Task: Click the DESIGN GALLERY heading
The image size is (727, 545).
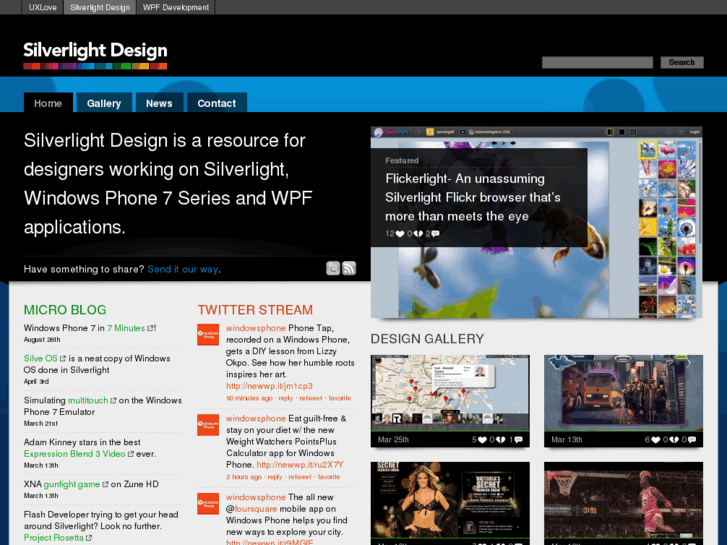Action: click(427, 339)
